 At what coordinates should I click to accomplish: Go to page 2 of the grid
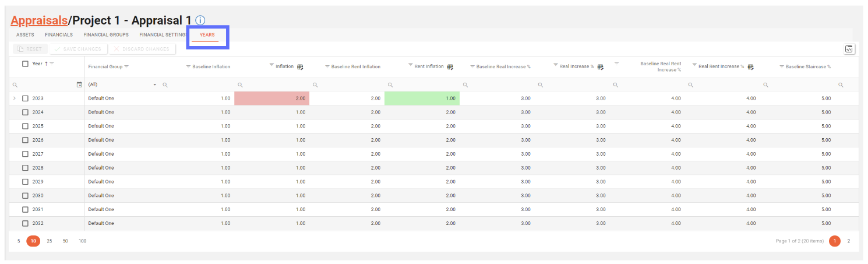tap(848, 241)
